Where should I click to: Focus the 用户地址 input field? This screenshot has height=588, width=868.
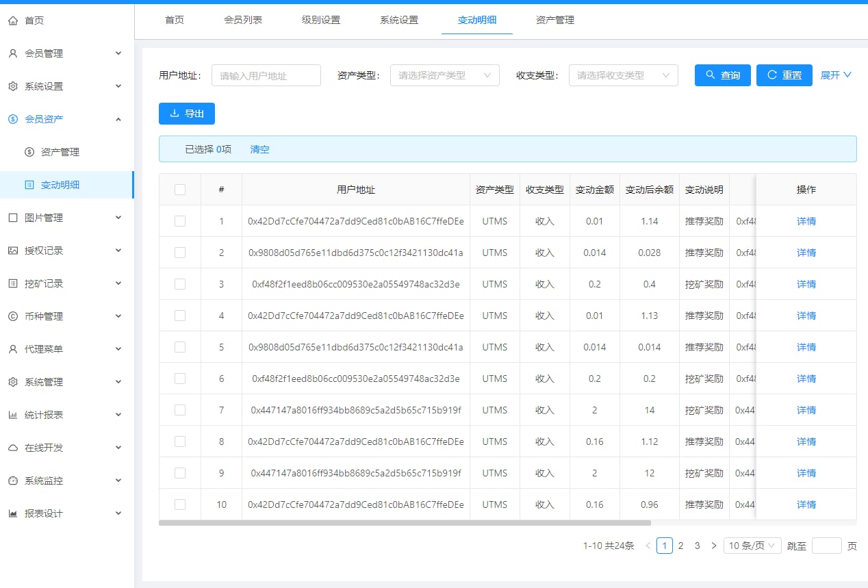pos(266,75)
